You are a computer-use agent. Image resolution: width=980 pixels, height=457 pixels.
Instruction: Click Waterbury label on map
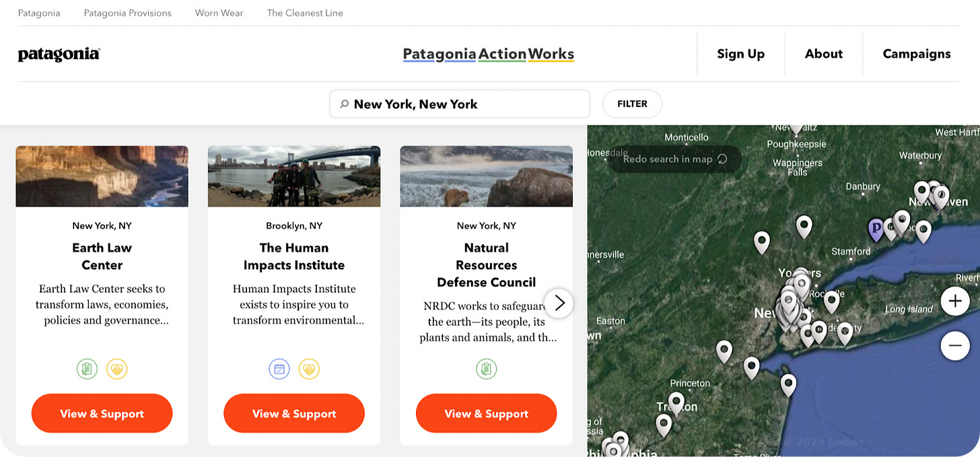tap(921, 155)
